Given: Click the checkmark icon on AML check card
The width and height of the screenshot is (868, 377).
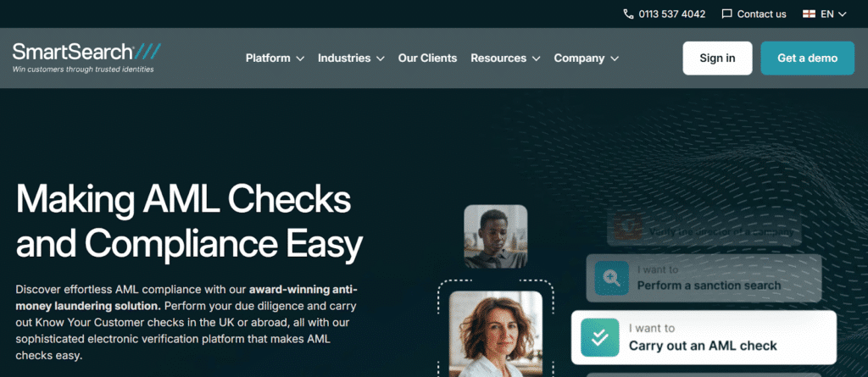Looking at the screenshot, I should coord(599,337).
